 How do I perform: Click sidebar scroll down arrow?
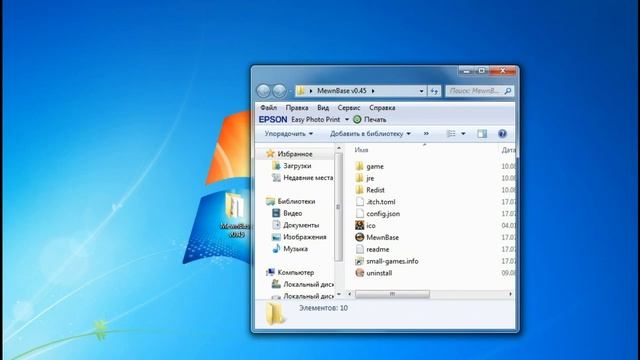tap(338, 294)
